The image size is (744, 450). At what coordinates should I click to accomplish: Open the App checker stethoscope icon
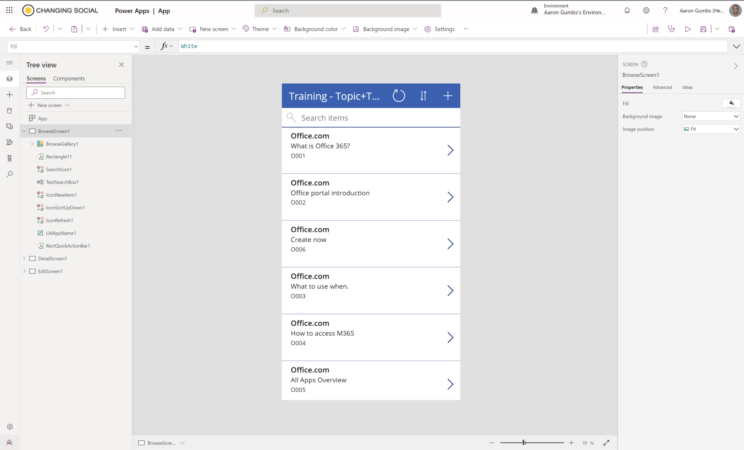671,29
